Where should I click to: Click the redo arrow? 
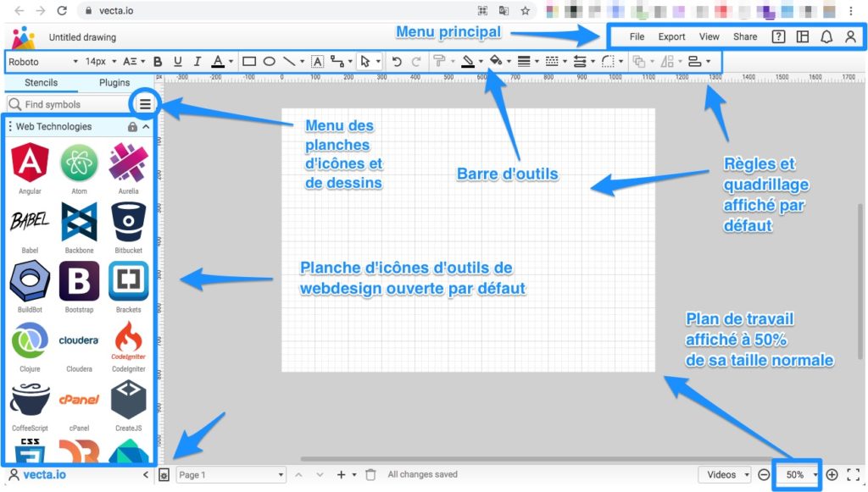click(x=416, y=61)
